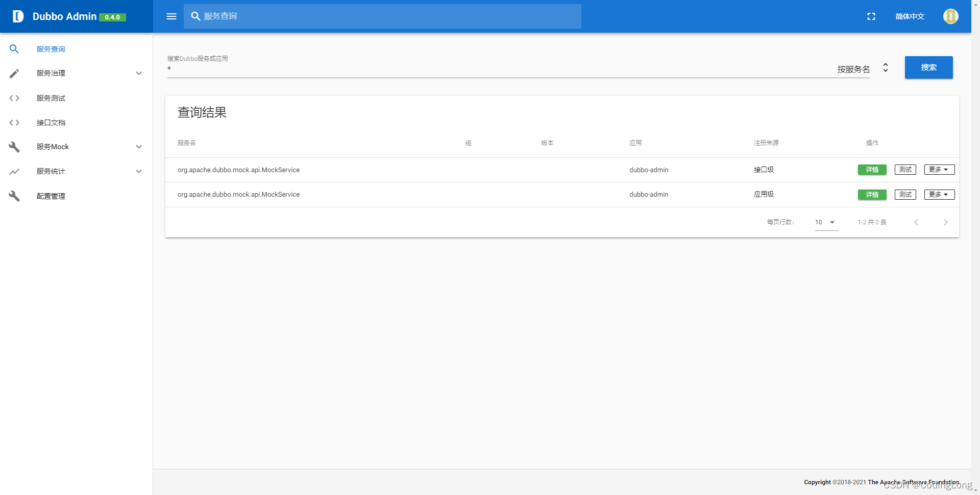Expand the 服务治理 submenu chevron
The image size is (980, 495).
(x=139, y=73)
